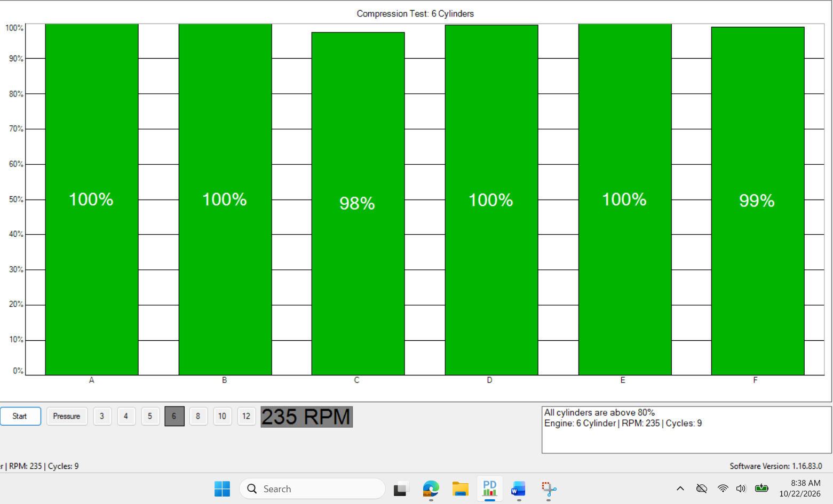Click the 'All cylinders are above 80%' message
833x504 pixels.
click(599, 413)
